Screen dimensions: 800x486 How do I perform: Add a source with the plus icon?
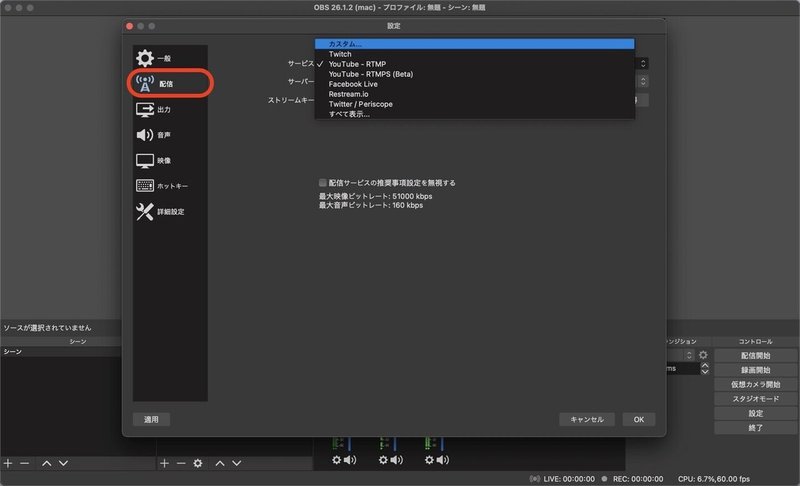pos(164,463)
